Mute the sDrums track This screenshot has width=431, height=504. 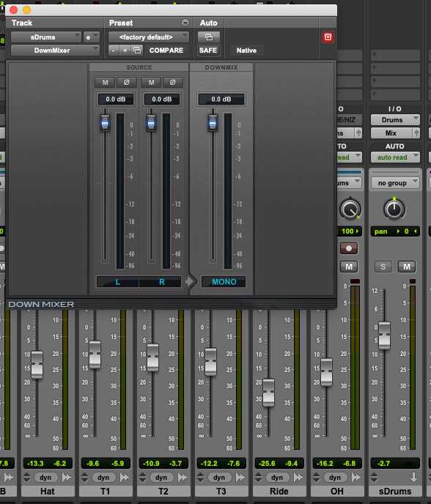point(407,267)
